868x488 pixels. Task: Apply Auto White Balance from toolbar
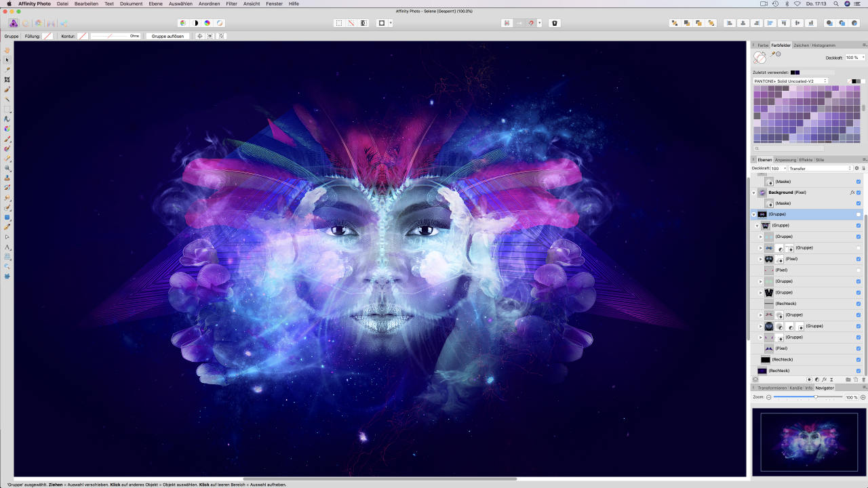click(220, 23)
